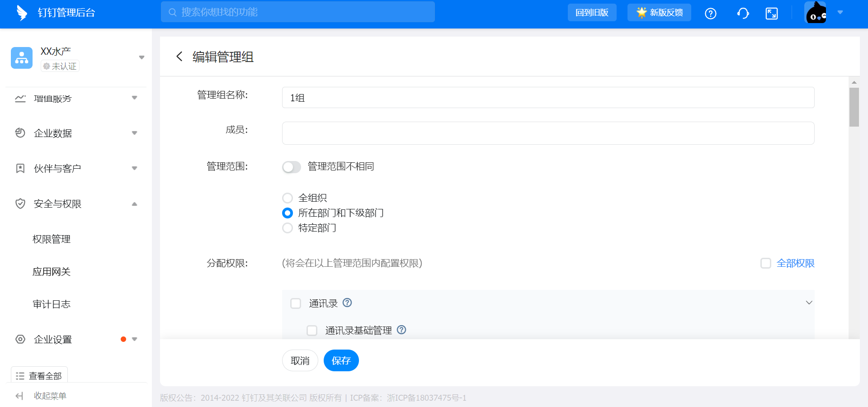Click the XX水产 organization icon
Screen dimensions: 868x407
(22, 58)
